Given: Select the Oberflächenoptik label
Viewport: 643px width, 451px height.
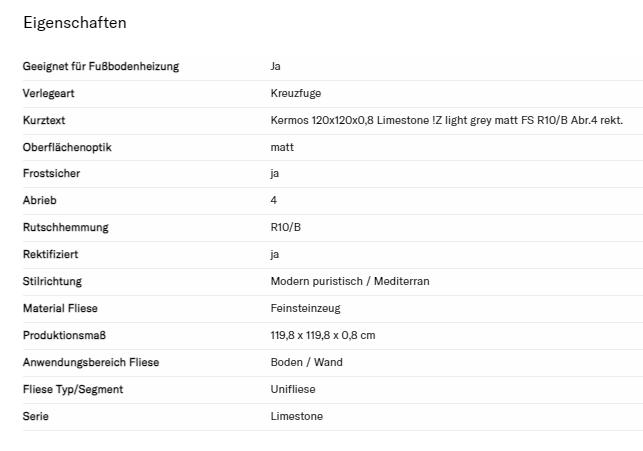Looking at the screenshot, I should 67,147.
